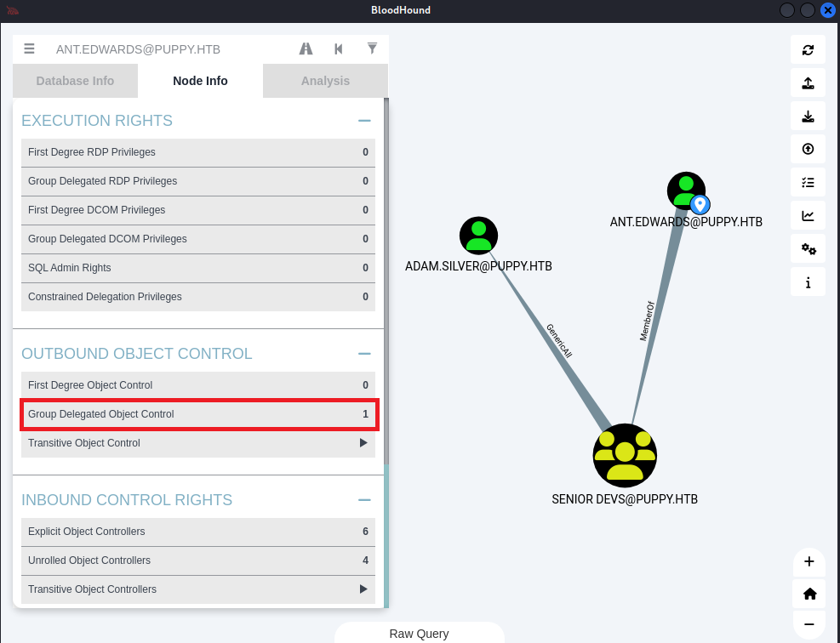Screen dimensions: 840x643
Task: Click the Import Graph upload tray icon
Action: 808,83
